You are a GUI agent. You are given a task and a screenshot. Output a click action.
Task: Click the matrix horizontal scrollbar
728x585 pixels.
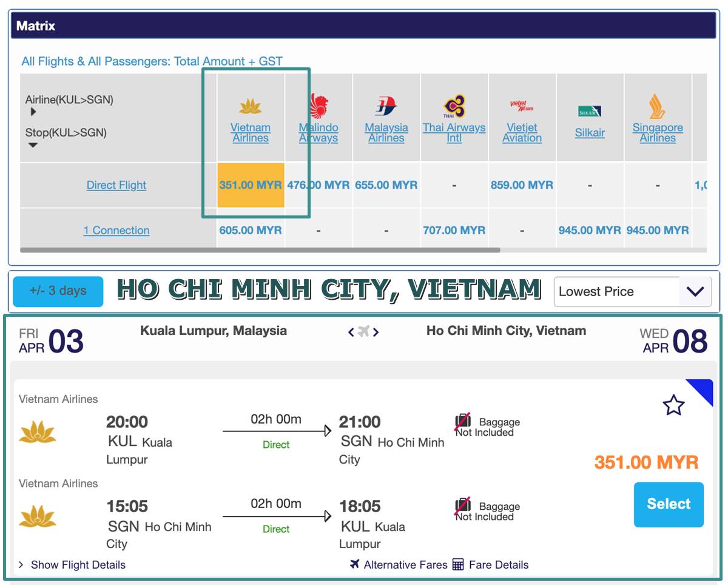tap(260, 250)
